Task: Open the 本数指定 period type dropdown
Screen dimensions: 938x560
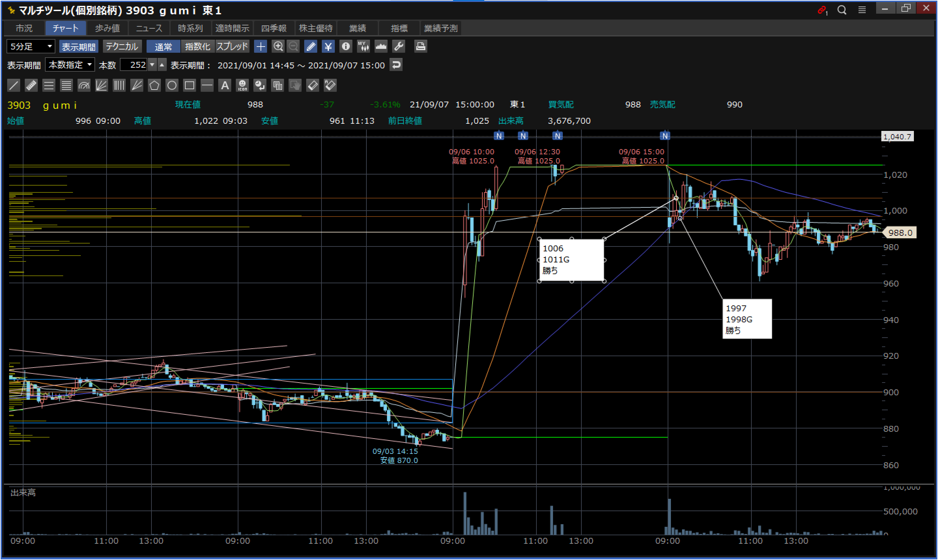Action: (70, 65)
